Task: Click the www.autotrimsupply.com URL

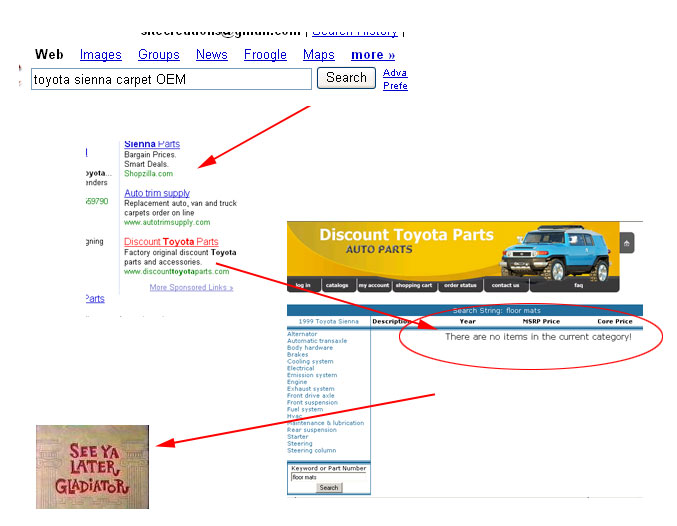Action: 167,222
